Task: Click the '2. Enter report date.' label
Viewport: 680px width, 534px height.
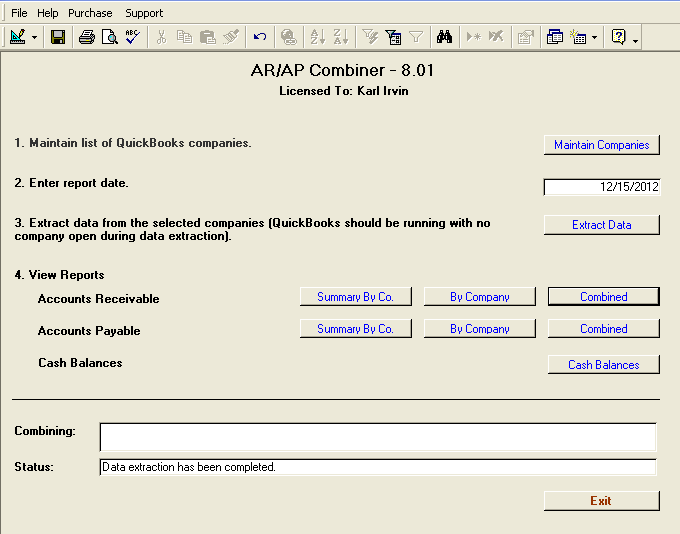Action: [72, 183]
